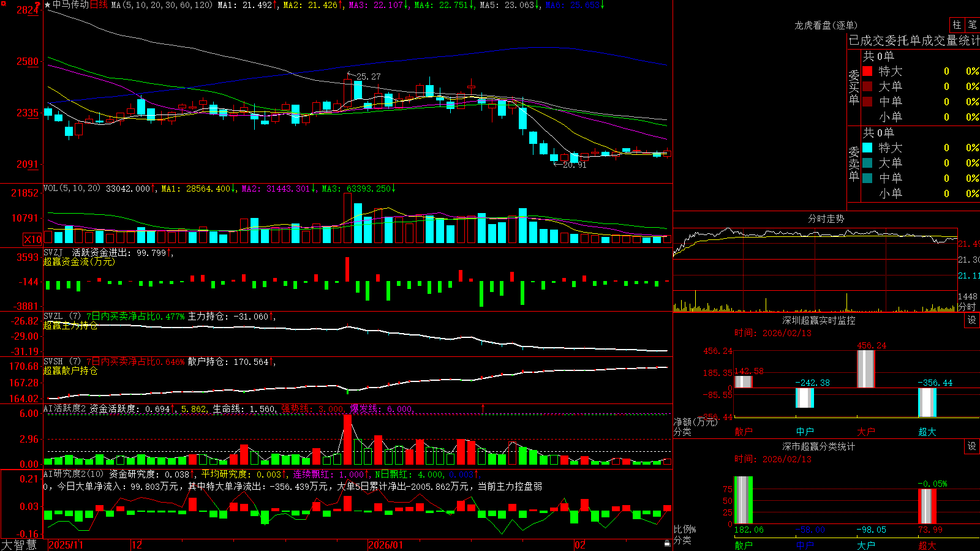This screenshot has width=980, height=551.
Task: Click 超大 category in 实时监控 chart
Action: click(x=927, y=432)
